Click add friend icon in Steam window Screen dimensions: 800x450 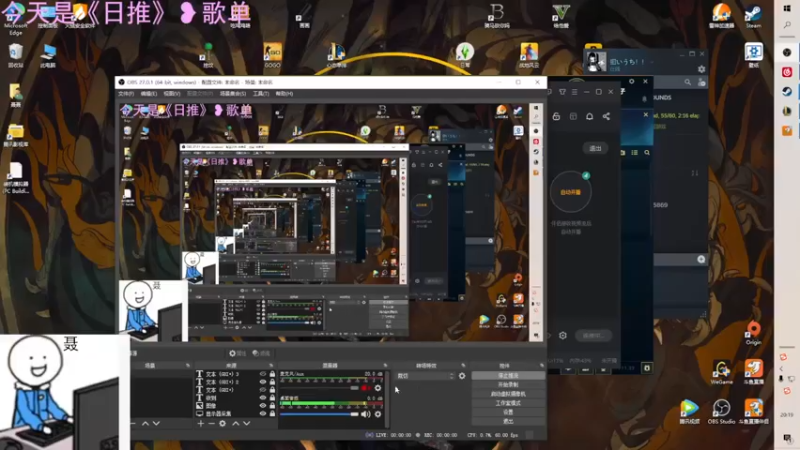702,82
